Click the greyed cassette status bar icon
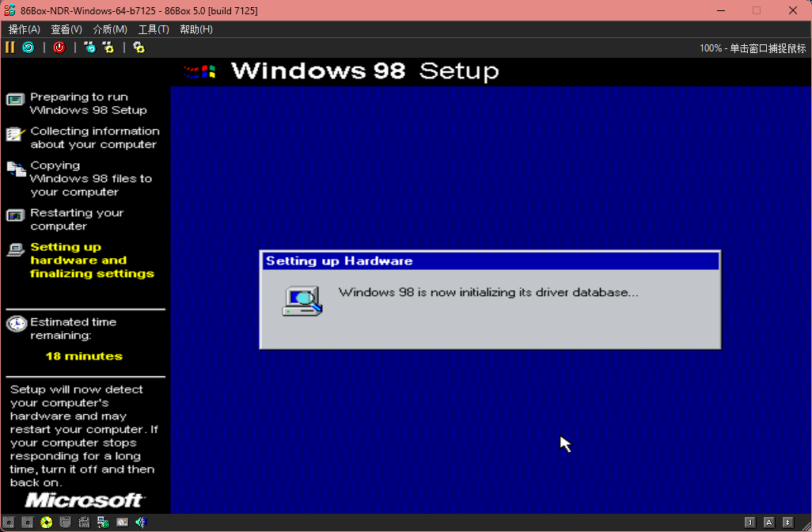 click(x=84, y=522)
